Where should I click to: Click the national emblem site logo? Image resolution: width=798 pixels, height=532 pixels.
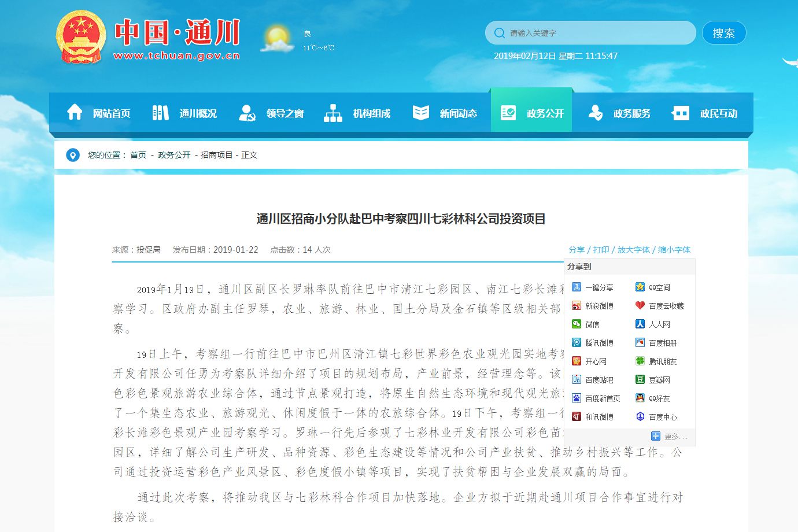pyautogui.click(x=81, y=38)
